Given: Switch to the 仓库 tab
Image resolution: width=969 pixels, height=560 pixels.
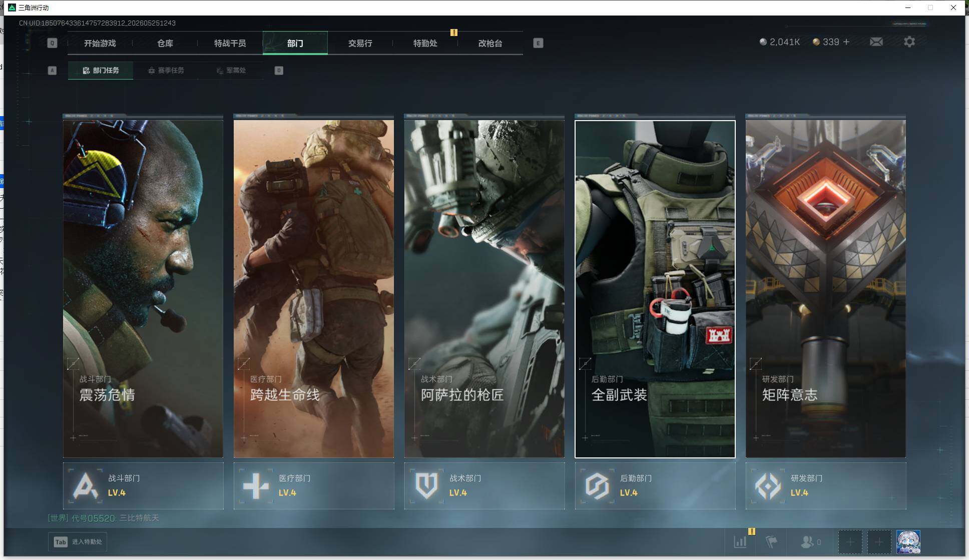Looking at the screenshot, I should 165,43.
